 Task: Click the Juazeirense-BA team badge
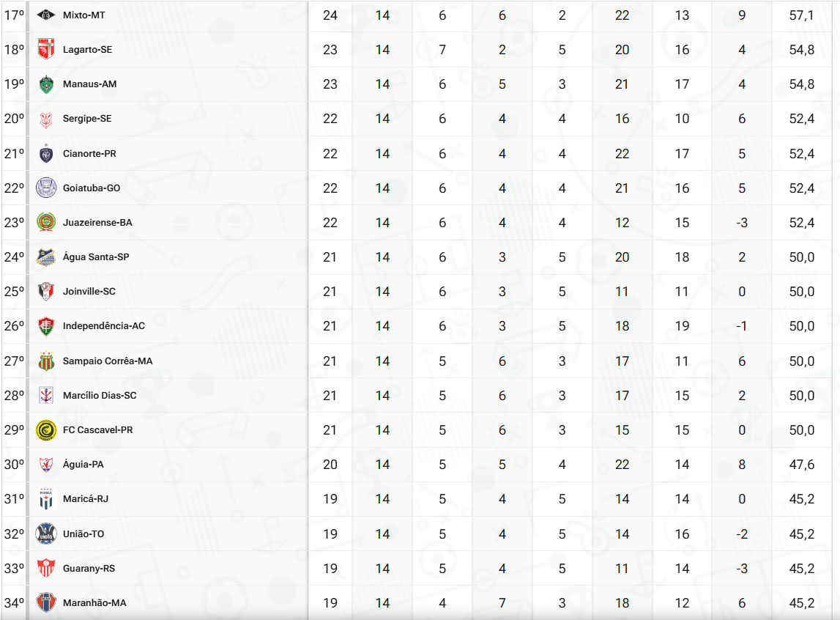pyautogui.click(x=45, y=222)
